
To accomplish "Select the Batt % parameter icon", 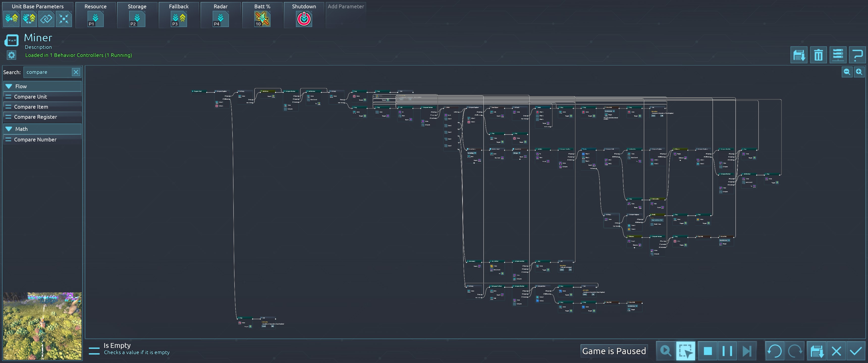I will pos(262,19).
